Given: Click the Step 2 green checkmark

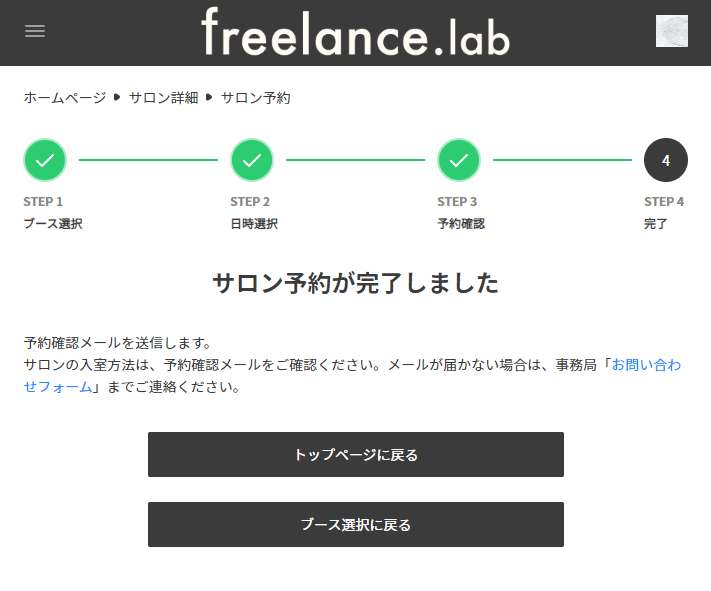Looking at the screenshot, I should pyautogui.click(x=252, y=160).
